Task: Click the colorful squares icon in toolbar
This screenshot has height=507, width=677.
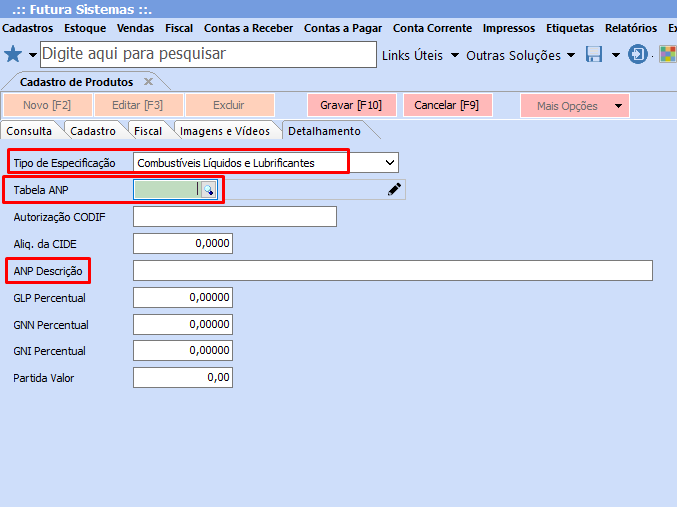Action: coord(667,54)
